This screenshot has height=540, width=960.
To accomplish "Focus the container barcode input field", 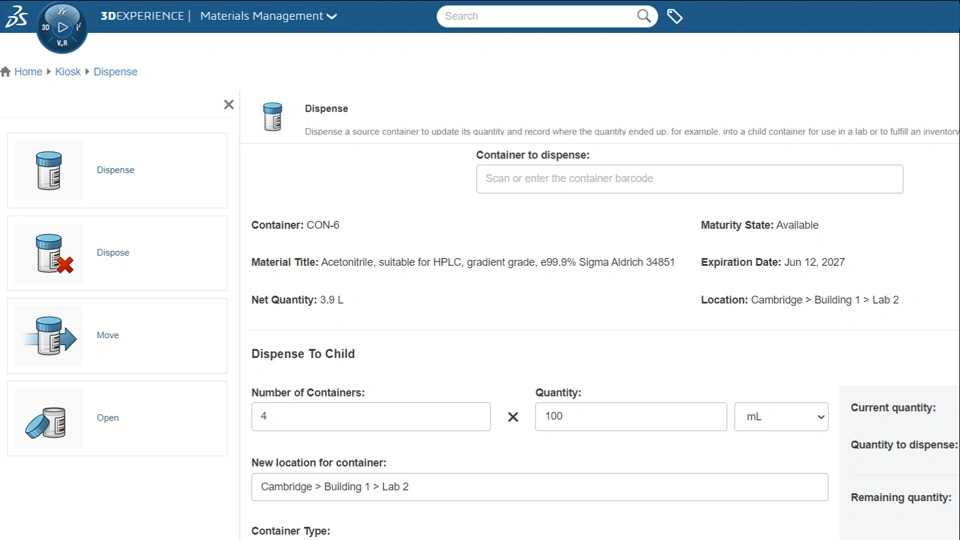I will click(x=689, y=179).
